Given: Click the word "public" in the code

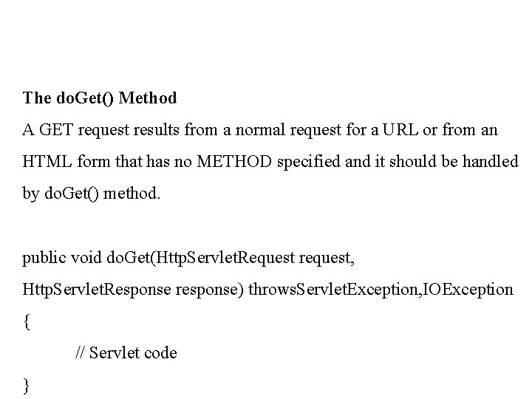Looking at the screenshot, I should pyautogui.click(x=44, y=258).
